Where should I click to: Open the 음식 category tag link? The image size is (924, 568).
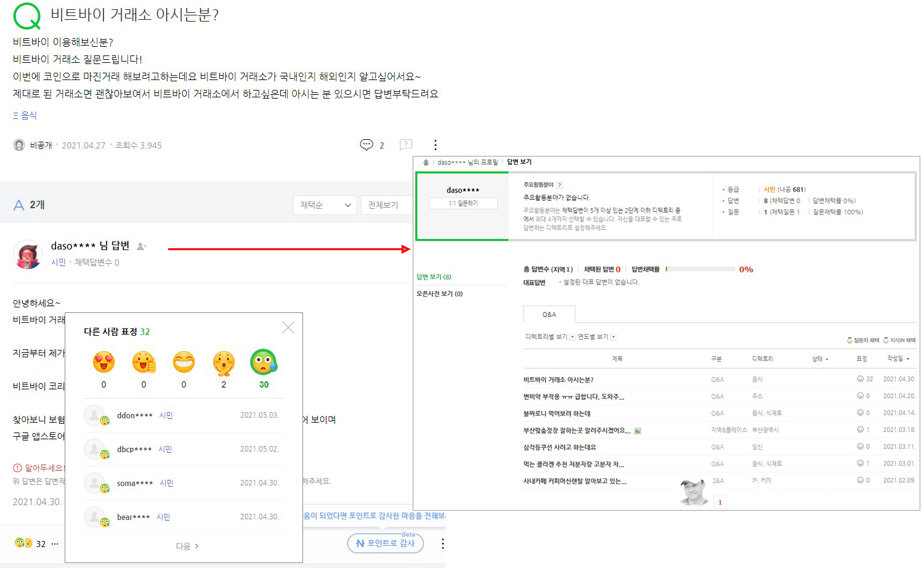25,115
